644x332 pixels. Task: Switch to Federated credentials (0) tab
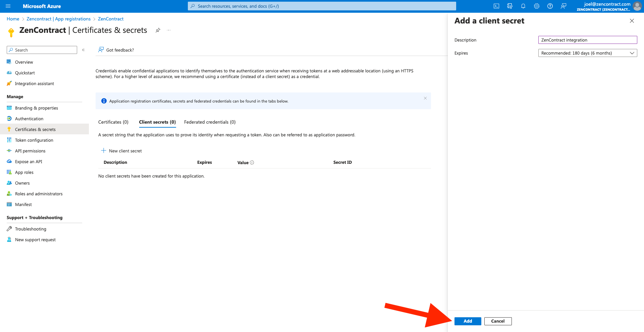coord(210,122)
